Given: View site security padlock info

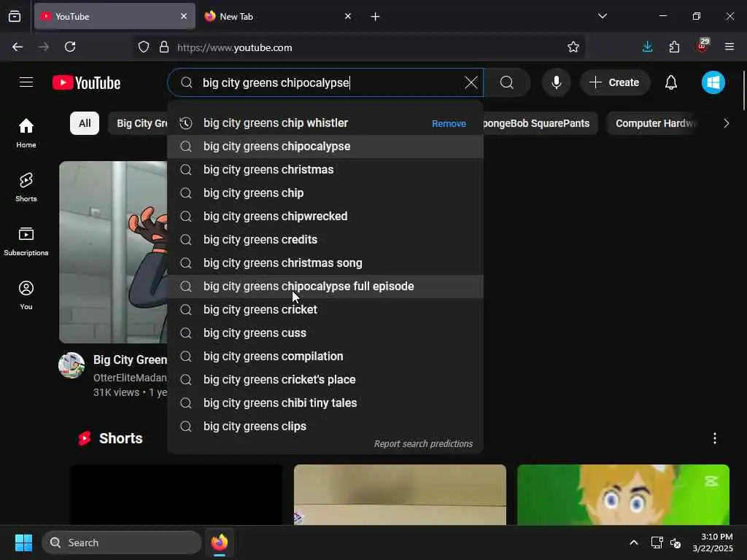Looking at the screenshot, I should click(x=164, y=47).
